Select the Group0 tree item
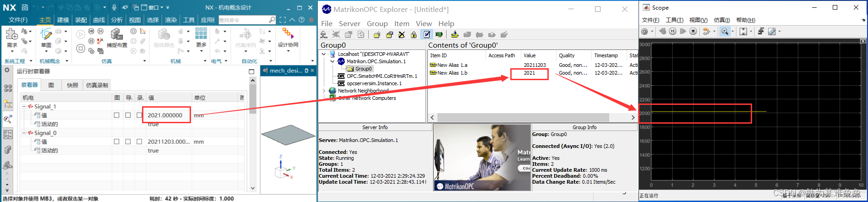The image size is (868, 202). point(364,69)
